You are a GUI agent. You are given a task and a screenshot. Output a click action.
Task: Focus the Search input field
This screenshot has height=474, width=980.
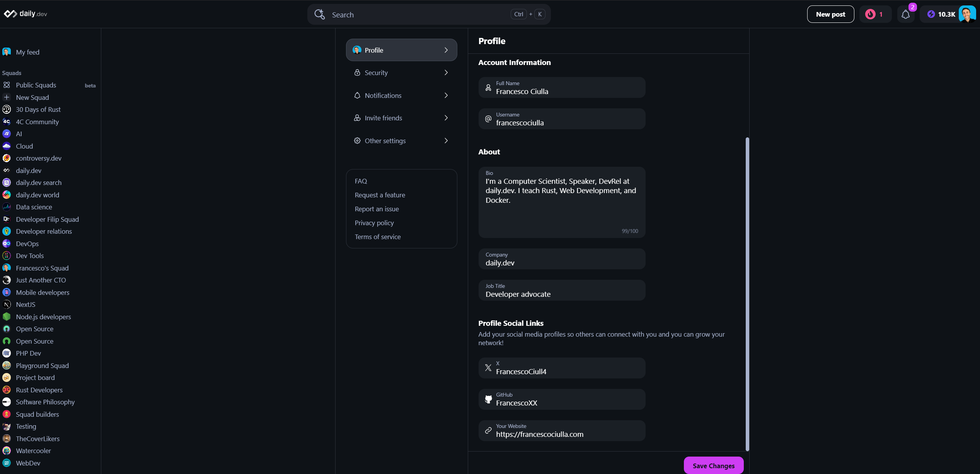tap(429, 14)
